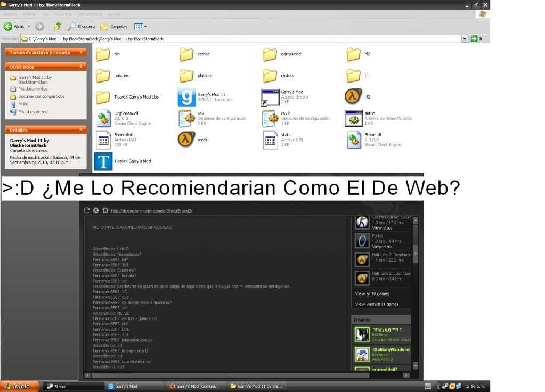Open the hl2 folder
The image size is (545, 392).
pos(353,54)
